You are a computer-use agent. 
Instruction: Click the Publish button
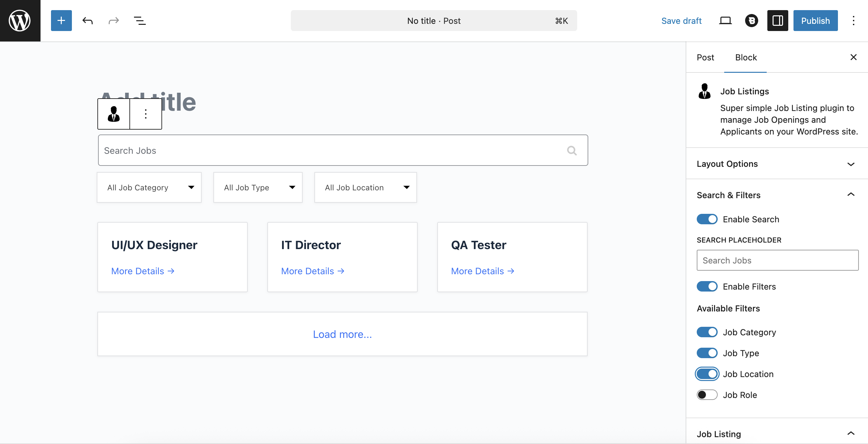point(815,21)
